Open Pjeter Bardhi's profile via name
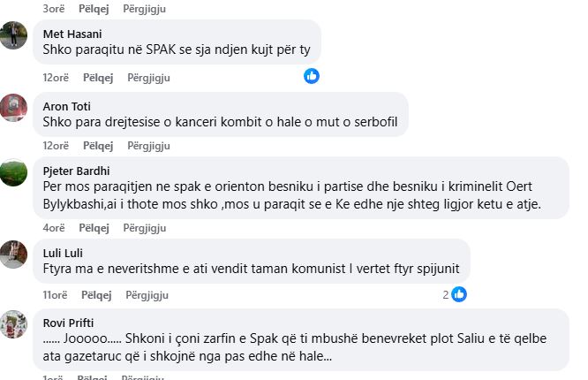This screenshot has height=380, width=588. (x=77, y=171)
